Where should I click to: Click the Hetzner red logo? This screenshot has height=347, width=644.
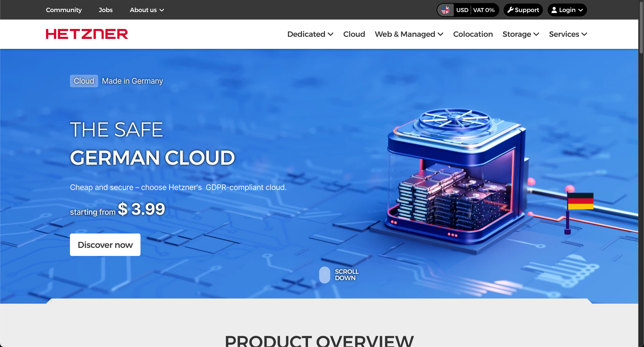click(87, 34)
